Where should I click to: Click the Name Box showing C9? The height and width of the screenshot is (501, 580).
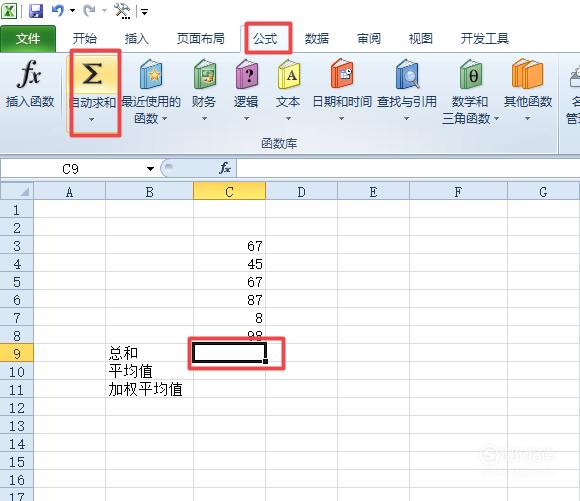(72, 169)
